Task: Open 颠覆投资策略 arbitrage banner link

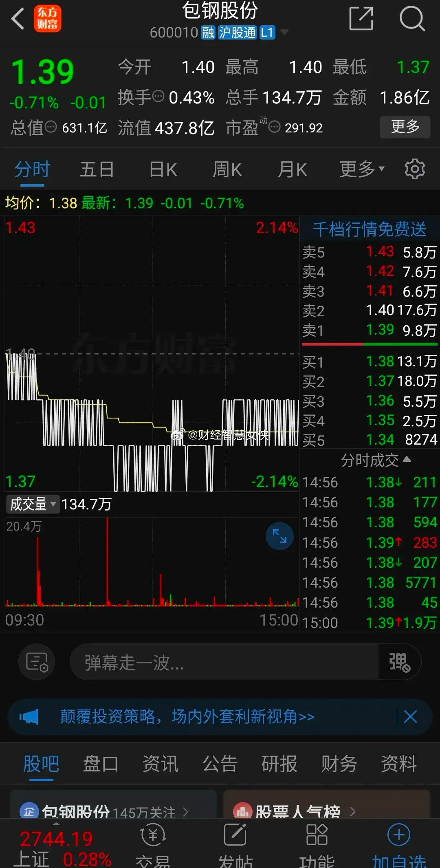Action: click(187, 716)
